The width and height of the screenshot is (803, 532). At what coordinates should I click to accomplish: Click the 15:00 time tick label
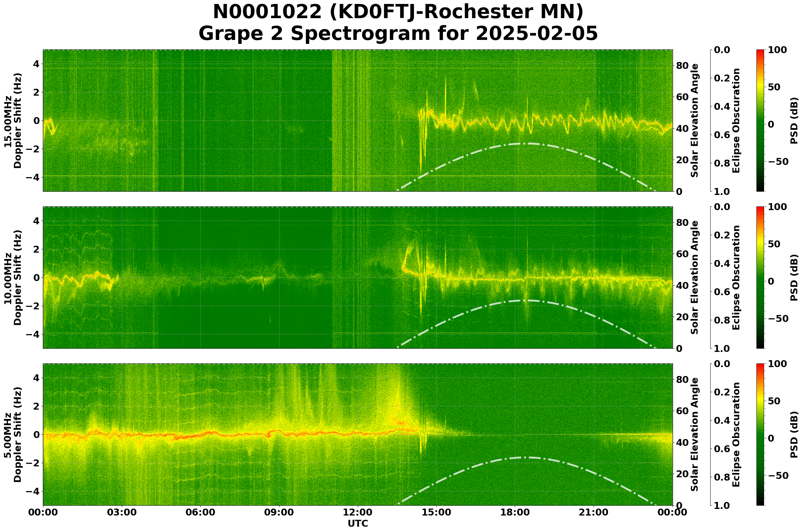[x=436, y=512]
